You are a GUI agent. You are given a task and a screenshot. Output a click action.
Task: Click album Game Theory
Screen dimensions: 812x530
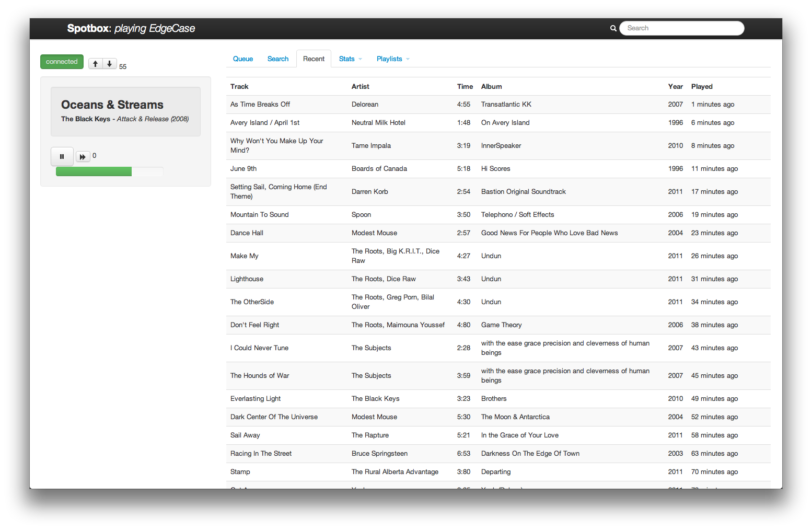point(501,325)
